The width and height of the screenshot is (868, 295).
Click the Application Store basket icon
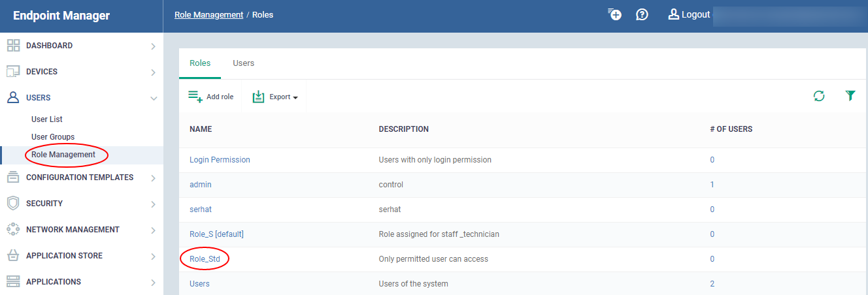click(x=13, y=255)
